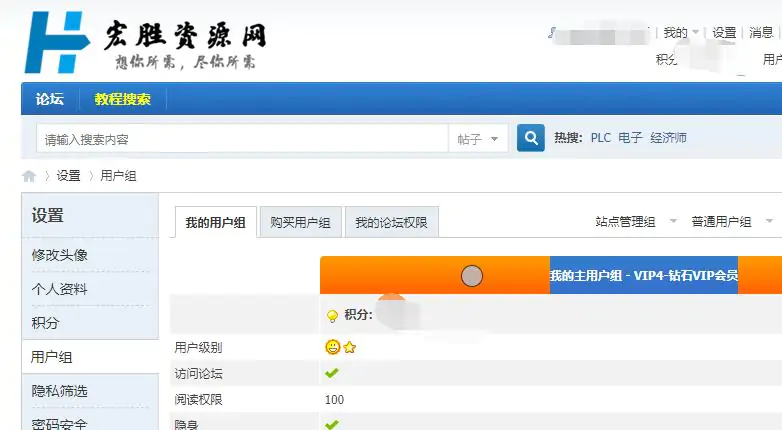Switch to the 购买用户组 tab

300,222
